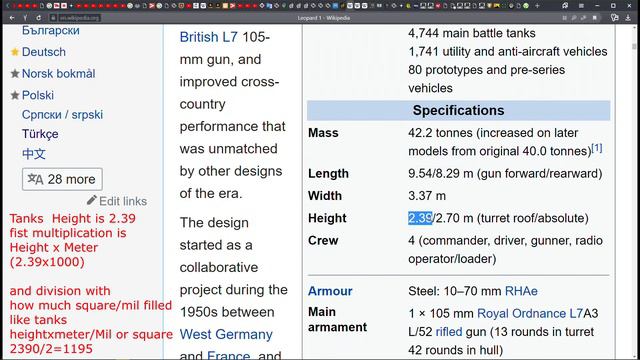Screen dimensions: 640x360
Task: Click the 'Steel: 10–70 mm' armour value
Action: pyautogui.click(x=455, y=291)
